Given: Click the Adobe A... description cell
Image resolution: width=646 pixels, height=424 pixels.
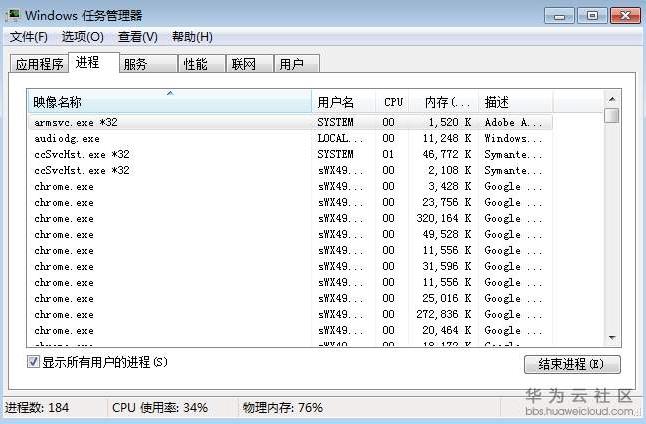Looking at the screenshot, I should click(x=513, y=122).
